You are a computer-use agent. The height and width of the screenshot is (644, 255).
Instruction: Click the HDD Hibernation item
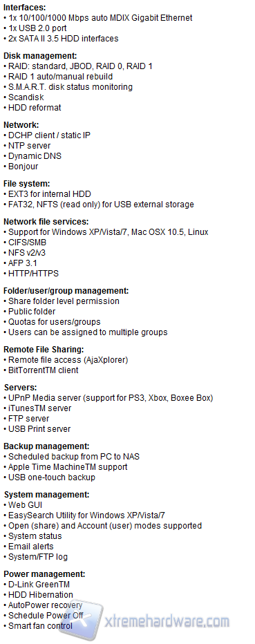tap(38, 595)
